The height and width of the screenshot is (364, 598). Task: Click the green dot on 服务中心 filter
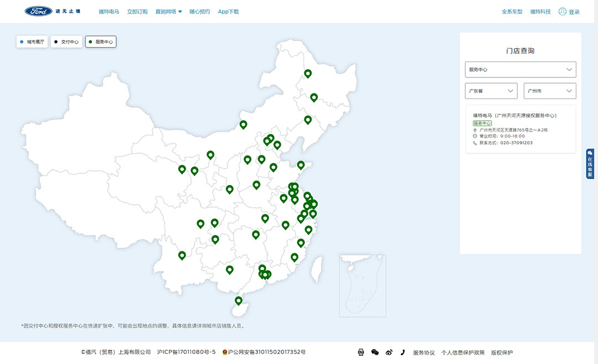pos(91,41)
